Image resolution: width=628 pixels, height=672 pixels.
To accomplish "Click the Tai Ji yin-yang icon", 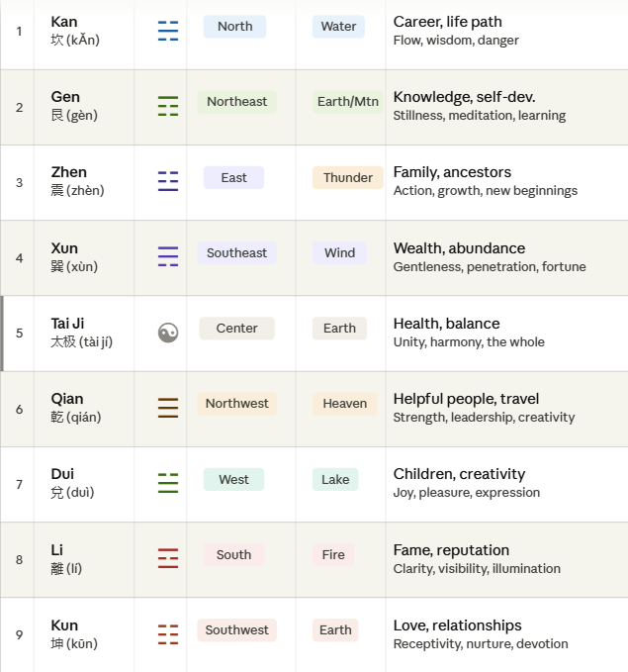I will tap(168, 333).
